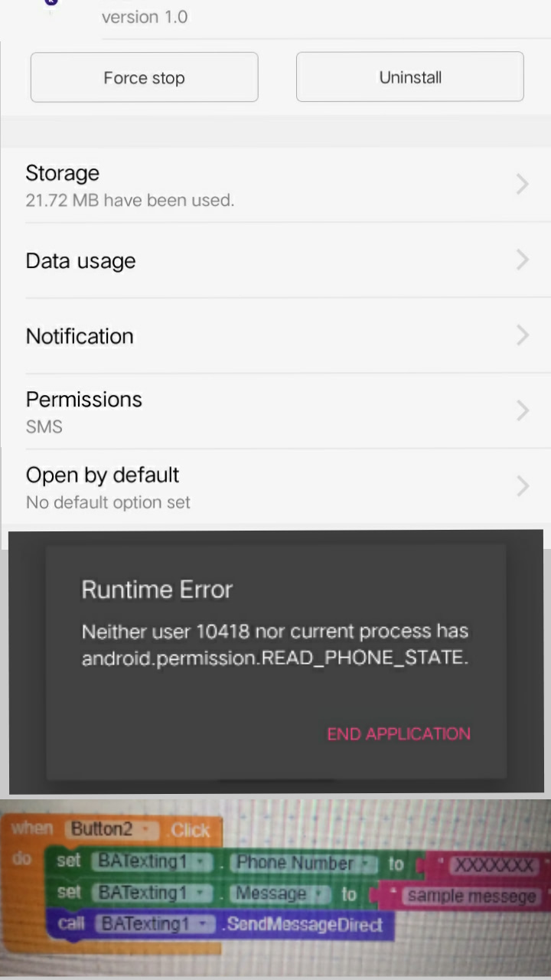Screen dimensions: 551x980
Task: Select the Data usage entry
Action: (275, 260)
